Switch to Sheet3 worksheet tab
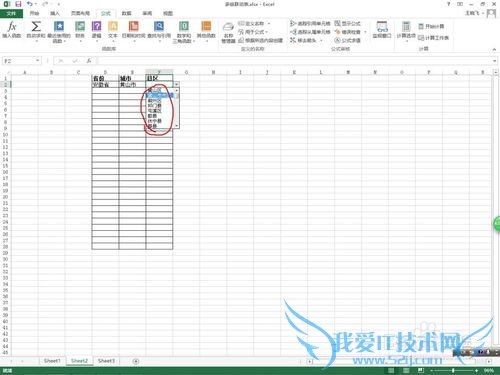This screenshot has width=500, height=375. click(106, 361)
